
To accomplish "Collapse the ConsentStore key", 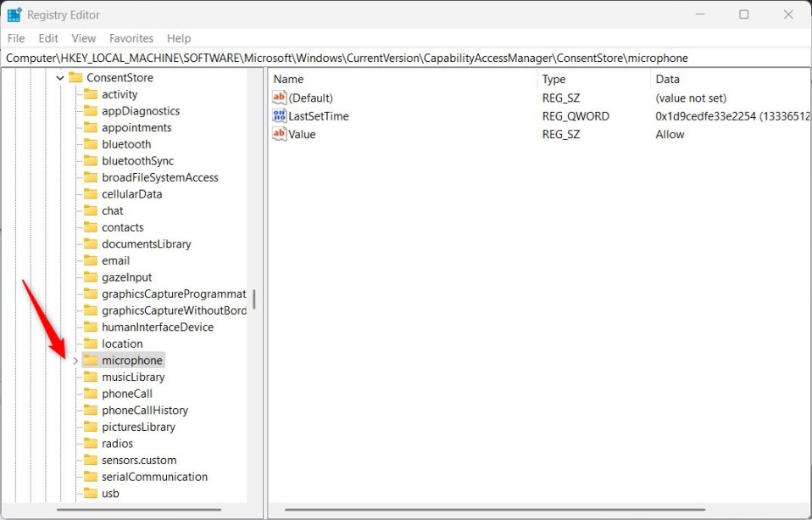I will tap(60, 78).
